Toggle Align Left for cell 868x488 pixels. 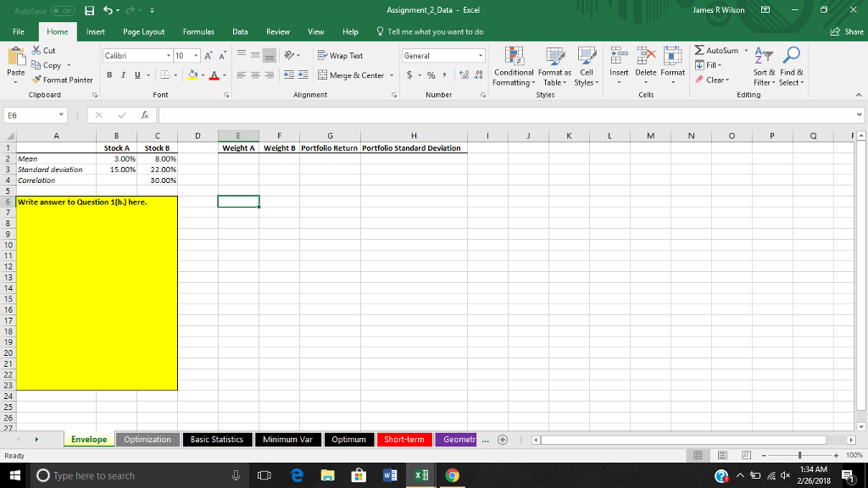point(241,75)
